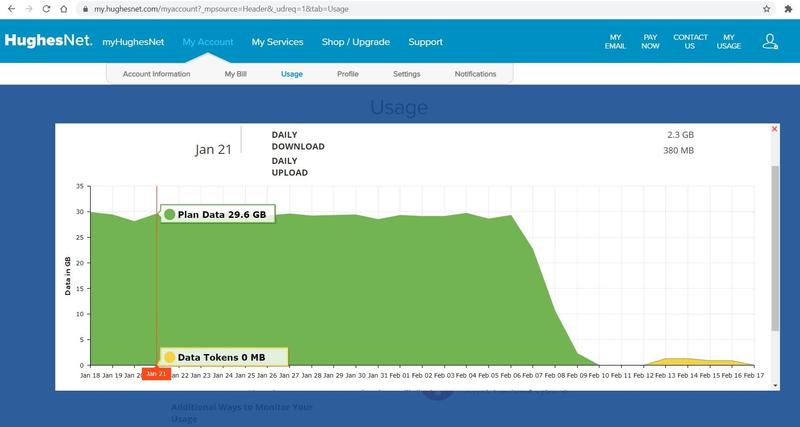Click the Feb 01 axis label
Screen dimensions: 800x427
(399, 375)
